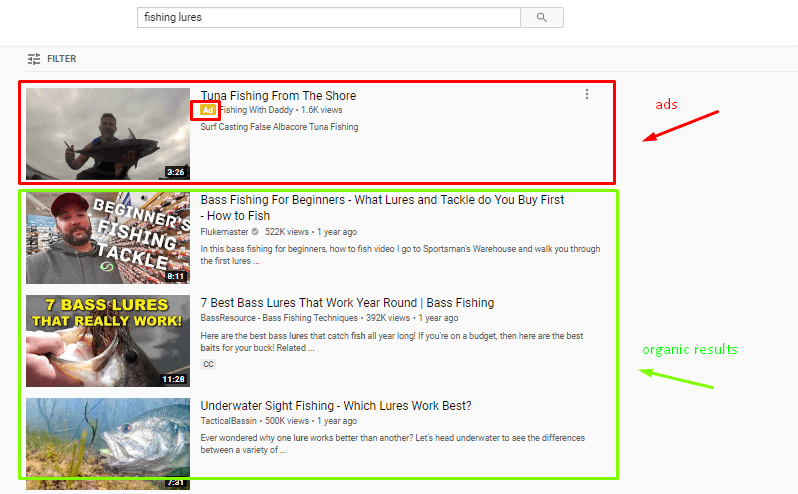
Task: Click the filter sliders icon
Action: tap(35, 59)
